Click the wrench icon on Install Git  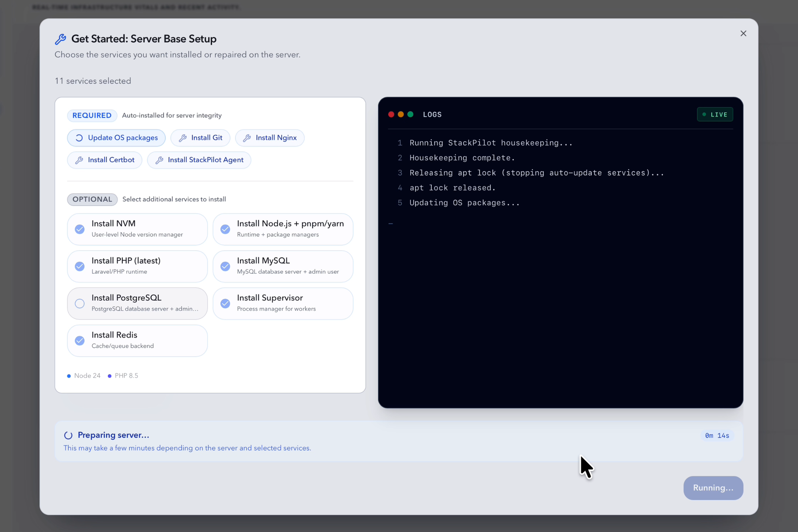(x=183, y=138)
